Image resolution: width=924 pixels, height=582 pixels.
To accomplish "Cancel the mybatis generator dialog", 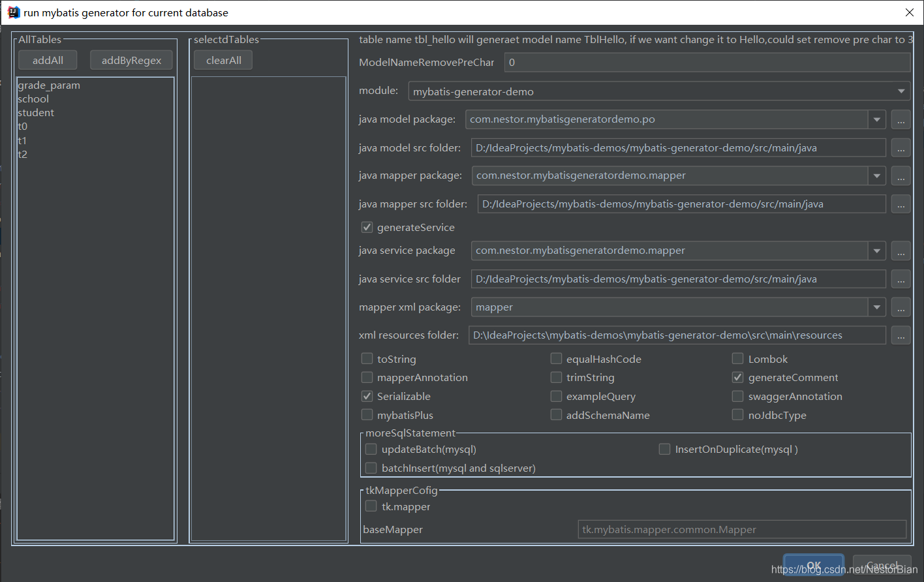I will pyautogui.click(x=882, y=565).
